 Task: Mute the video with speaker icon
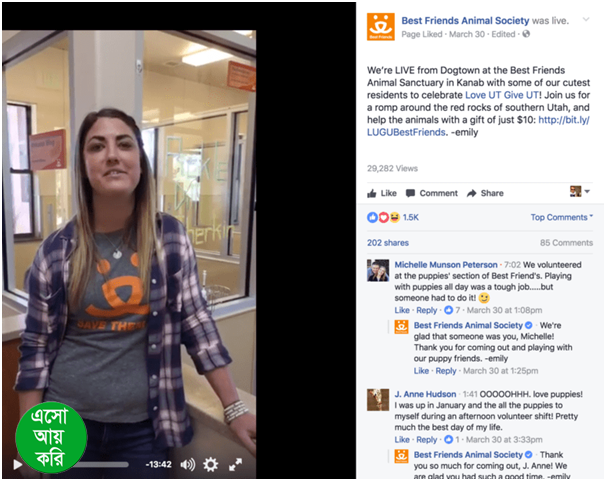pyautogui.click(x=188, y=464)
